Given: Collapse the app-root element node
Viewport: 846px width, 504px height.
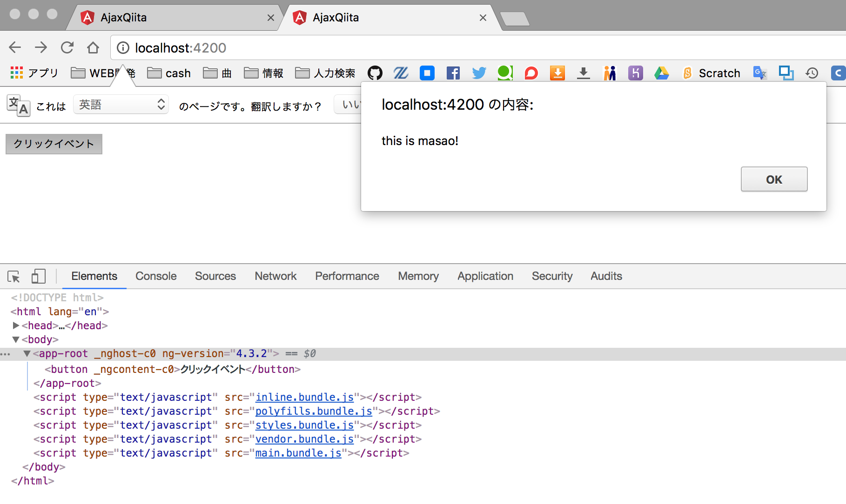Looking at the screenshot, I should [x=27, y=353].
